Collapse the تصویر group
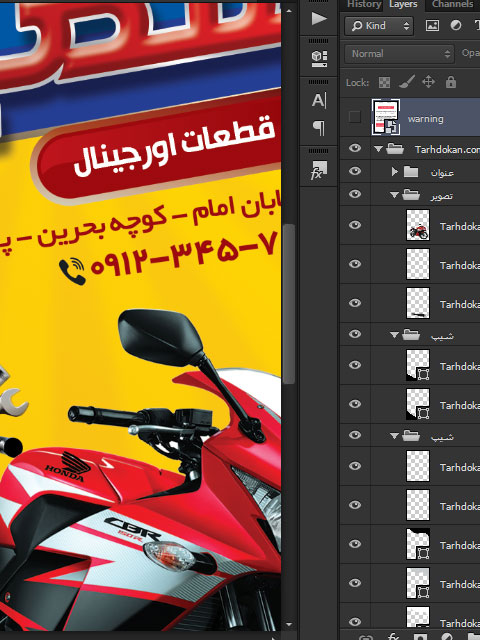This screenshot has height=640, width=480. tap(394, 196)
